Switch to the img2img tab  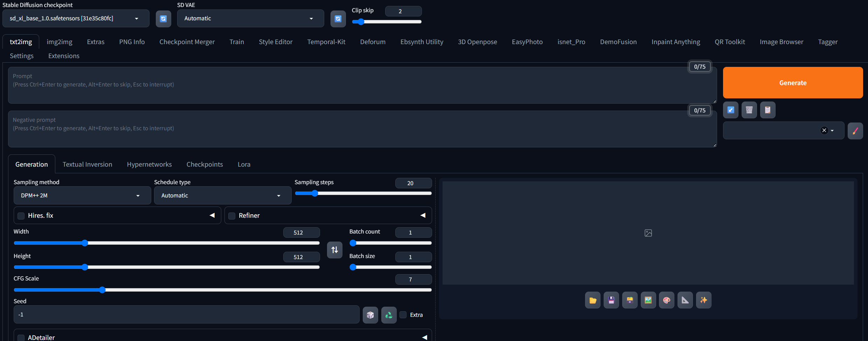pyautogui.click(x=60, y=42)
